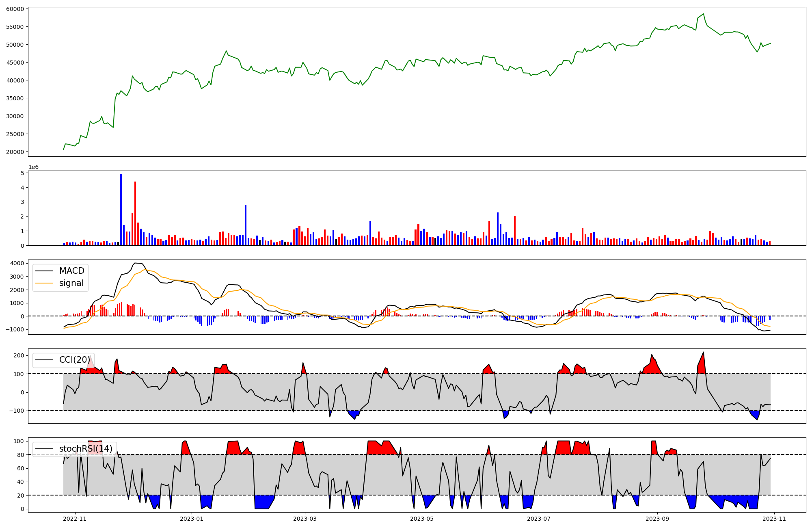The height and width of the screenshot is (528, 812).
Task: Click the 20000 price axis label
Action: [x=15, y=152]
